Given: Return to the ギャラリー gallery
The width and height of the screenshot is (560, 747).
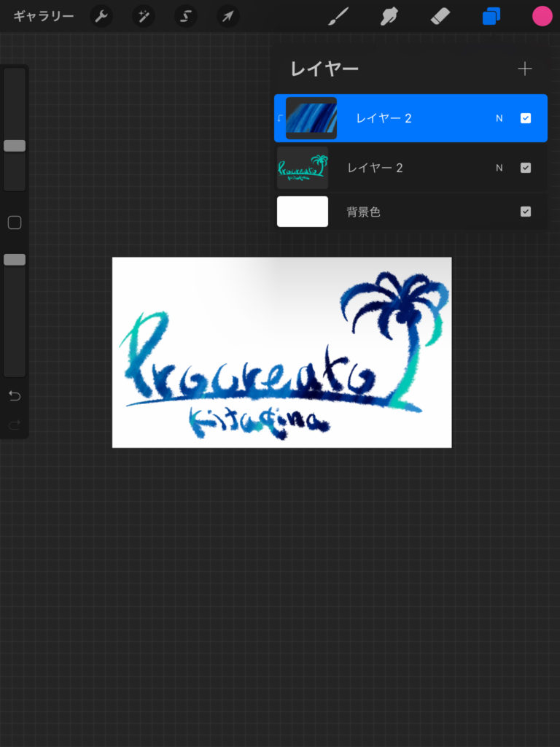Looking at the screenshot, I should pyautogui.click(x=43, y=17).
